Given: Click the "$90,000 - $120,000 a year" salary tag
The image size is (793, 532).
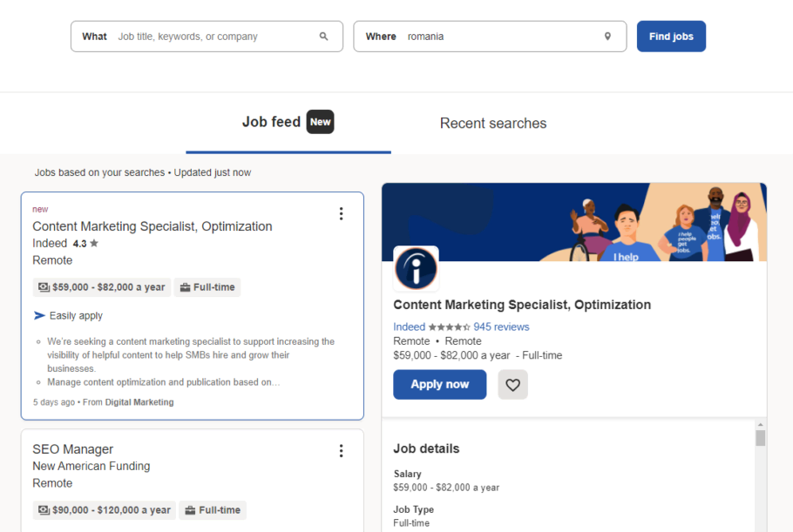Looking at the screenshot, I should [105, 510].
